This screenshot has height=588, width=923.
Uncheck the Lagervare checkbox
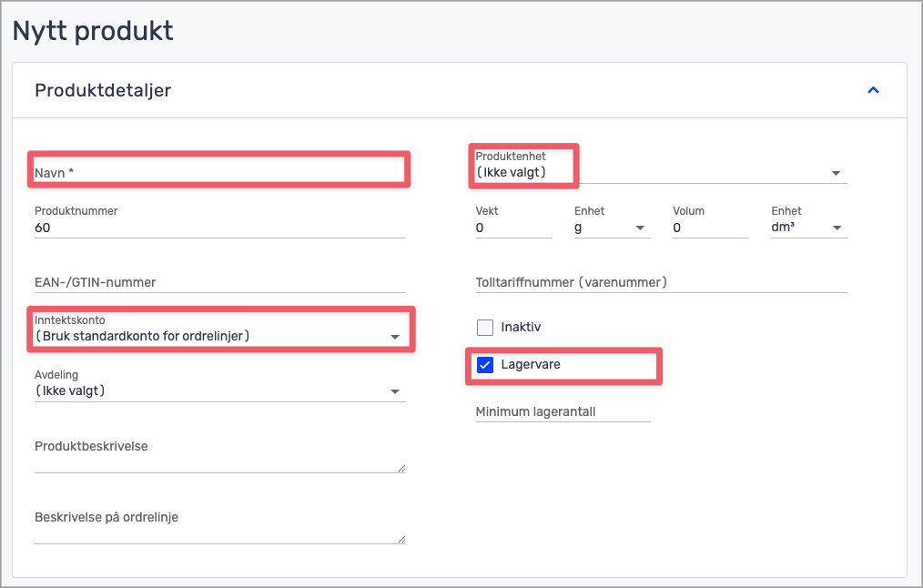tap(485, 365)
